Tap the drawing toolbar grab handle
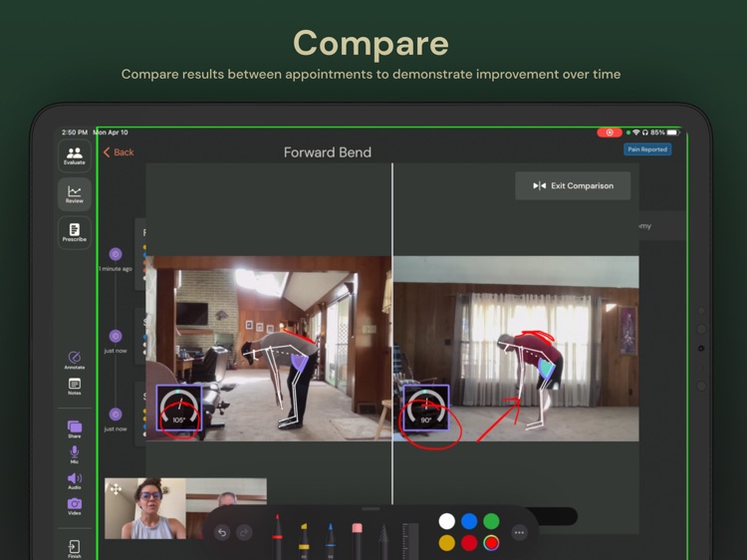 tap(372, 508)
